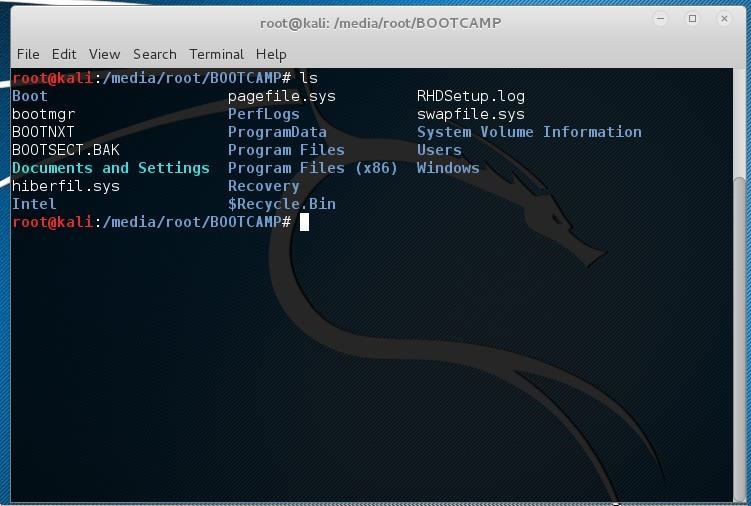The image size is (751, 506).
Task: Click the hiberfil.sys file name
Action: (x=66, y=186)
